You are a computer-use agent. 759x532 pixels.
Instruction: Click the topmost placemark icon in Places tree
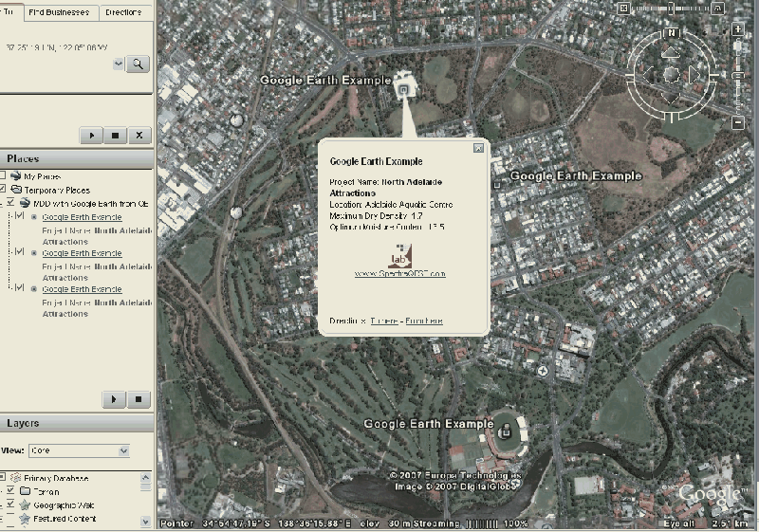(34, 217)
